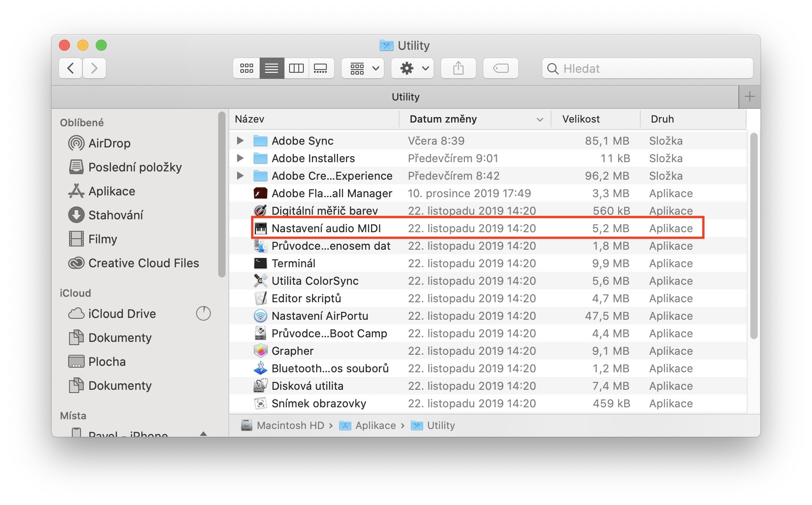The width and height of the screenshot is (812, 505).
Task: Open Stahování in the sidebar
Action: click(105, 215)
